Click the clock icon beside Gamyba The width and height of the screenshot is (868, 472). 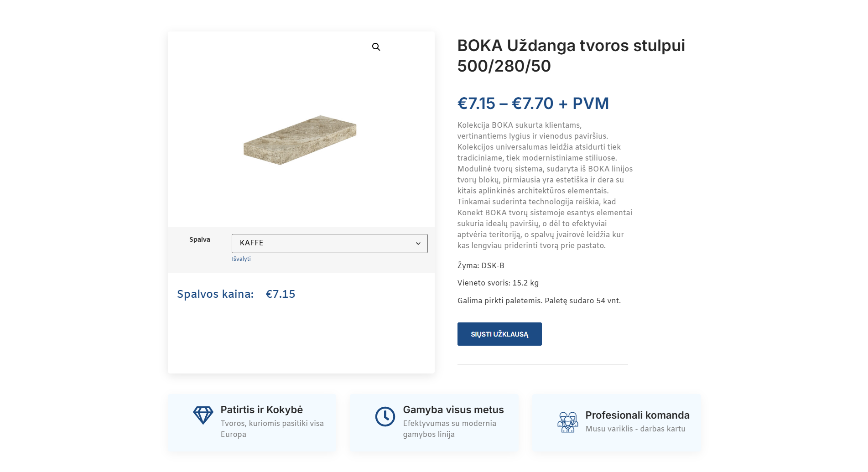pos(385,417)
